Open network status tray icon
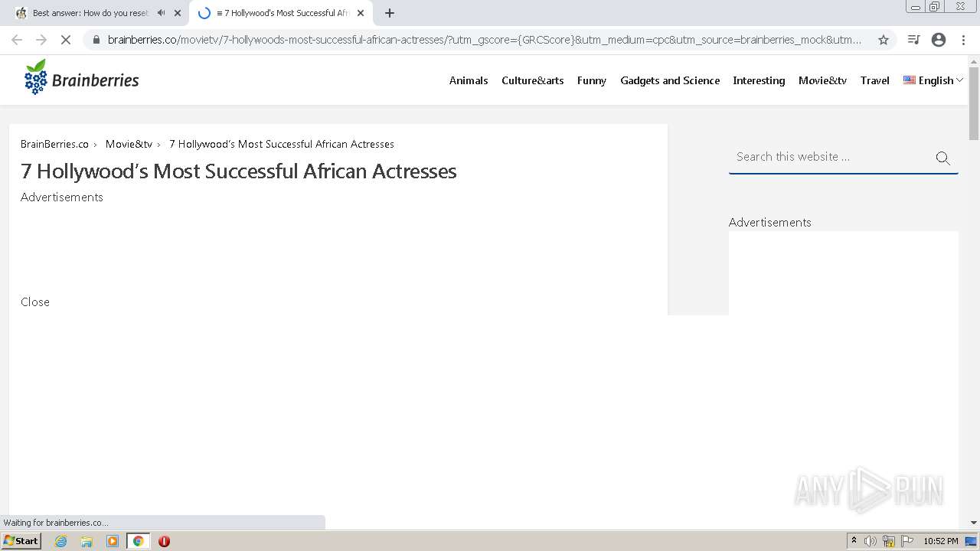The width and height of the screenshot is (980, 551). click(x=889, y=541)
